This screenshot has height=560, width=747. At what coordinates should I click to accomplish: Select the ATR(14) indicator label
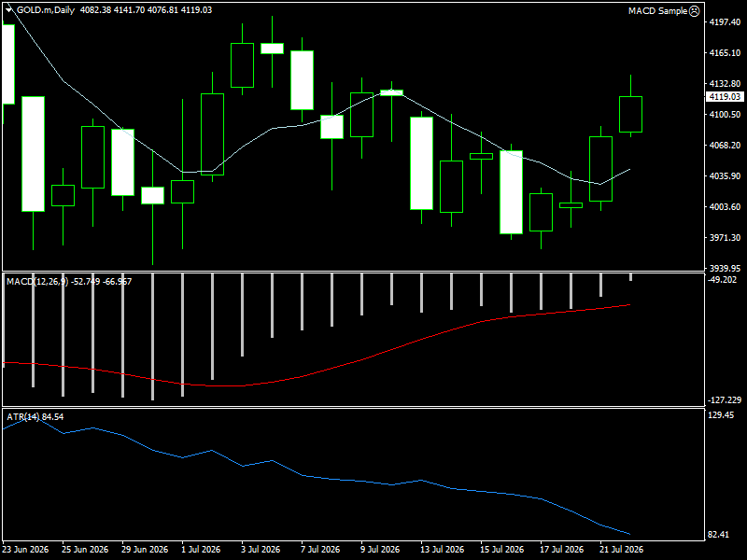23,416
